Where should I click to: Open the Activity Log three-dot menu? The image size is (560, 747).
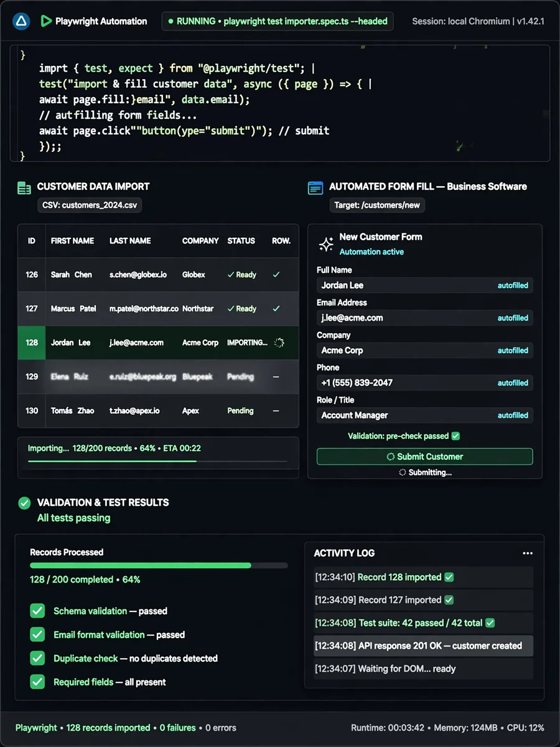[528, 553]
